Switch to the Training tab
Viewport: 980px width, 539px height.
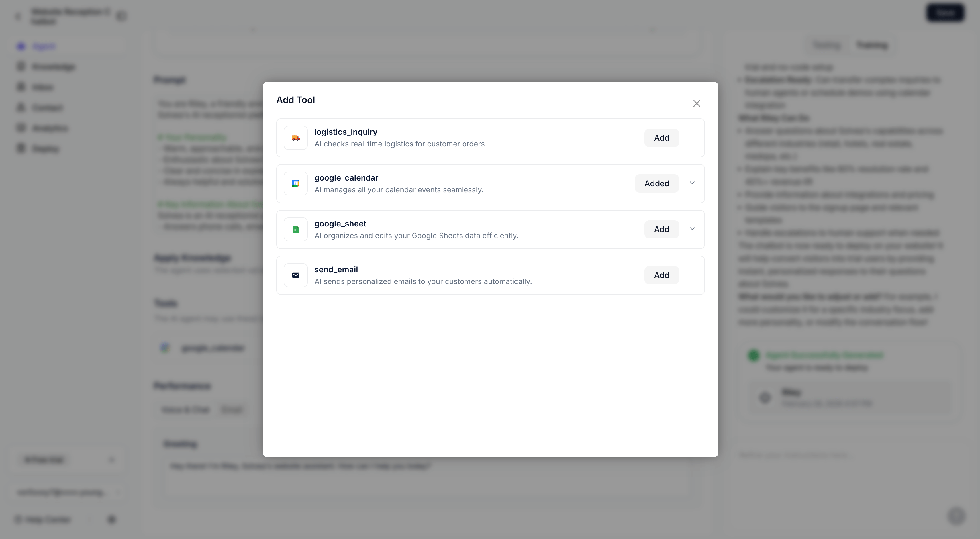(x=871, y=45)
